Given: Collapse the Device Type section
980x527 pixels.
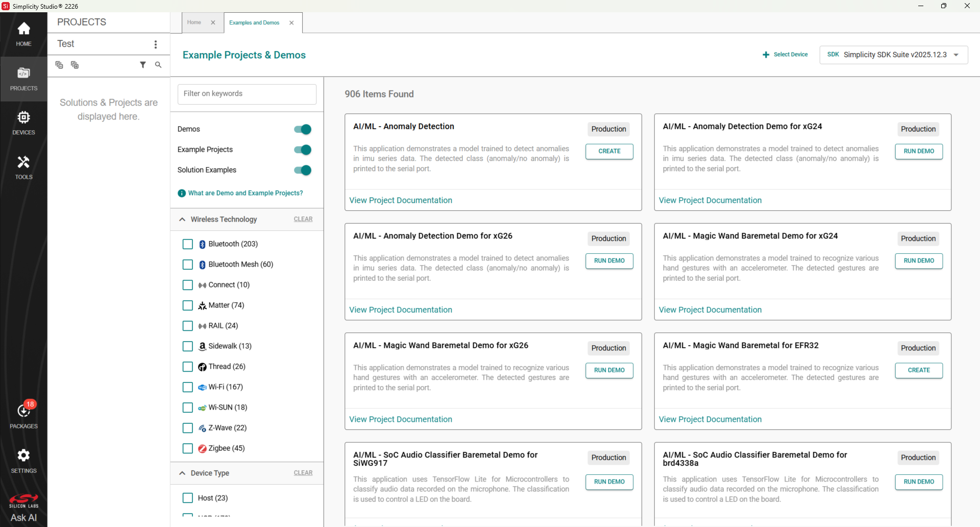Looking at the screenshot, I should pyautogui.click(x=182, y=473).
